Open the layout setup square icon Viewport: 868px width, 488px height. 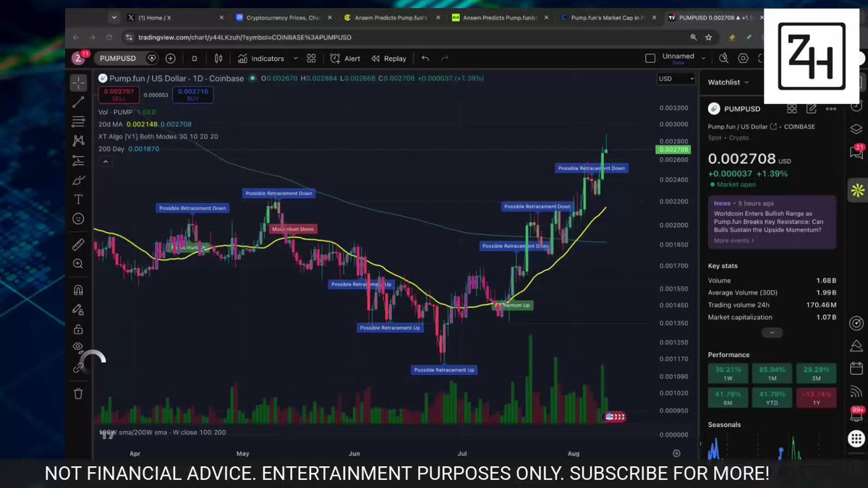[650, 59]
